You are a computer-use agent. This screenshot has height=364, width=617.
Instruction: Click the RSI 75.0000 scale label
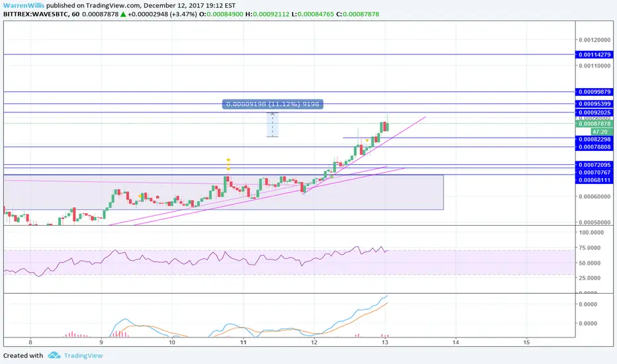(589, 248)
